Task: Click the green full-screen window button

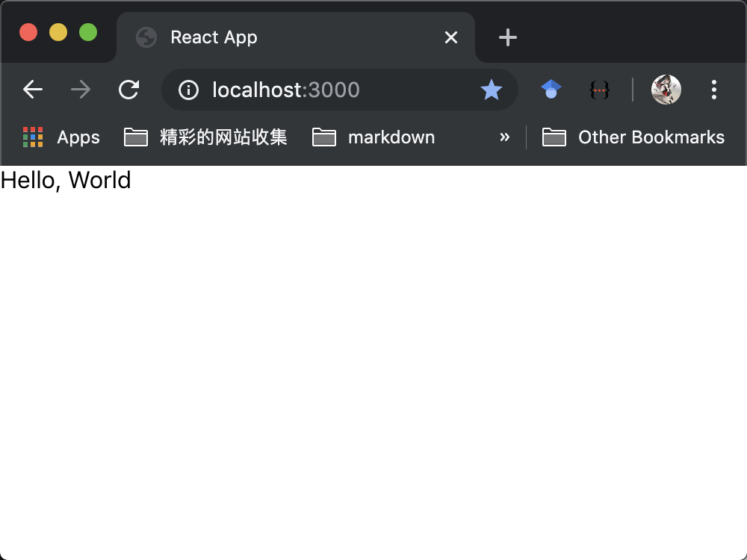Action: tap(88, 33)
